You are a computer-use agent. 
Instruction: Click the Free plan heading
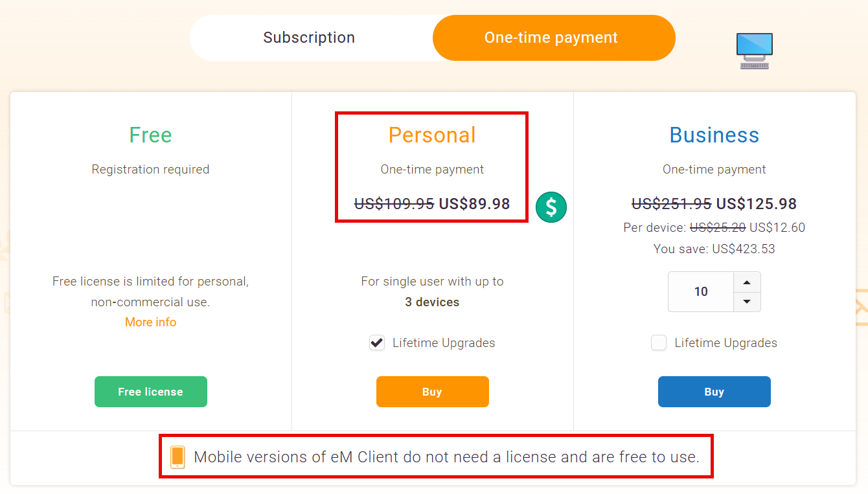(x=150, y=135)
